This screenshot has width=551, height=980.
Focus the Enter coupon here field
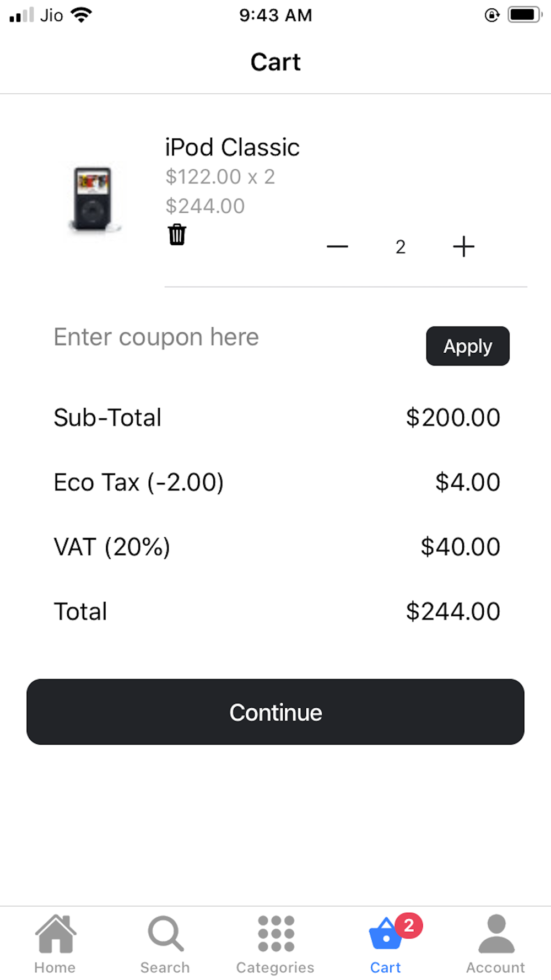(x=231, y=337)
